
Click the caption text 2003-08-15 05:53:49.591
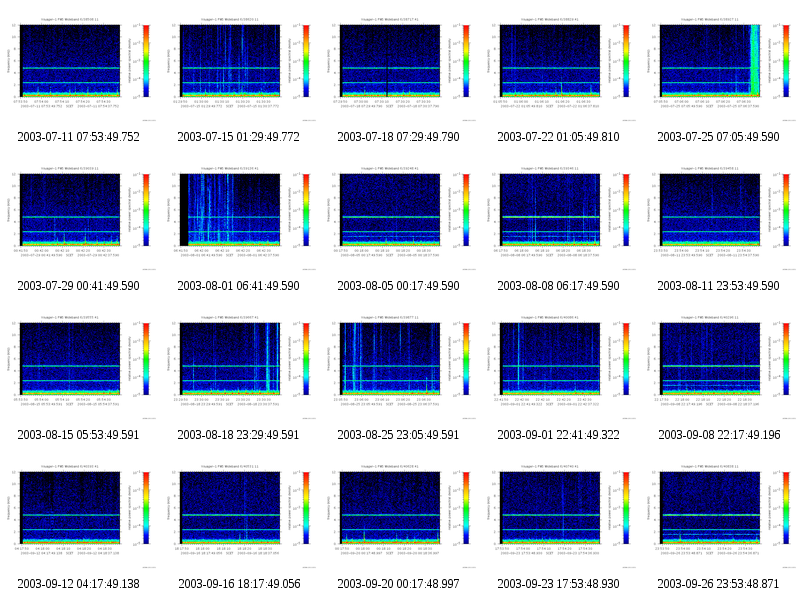tap(78, 435)
